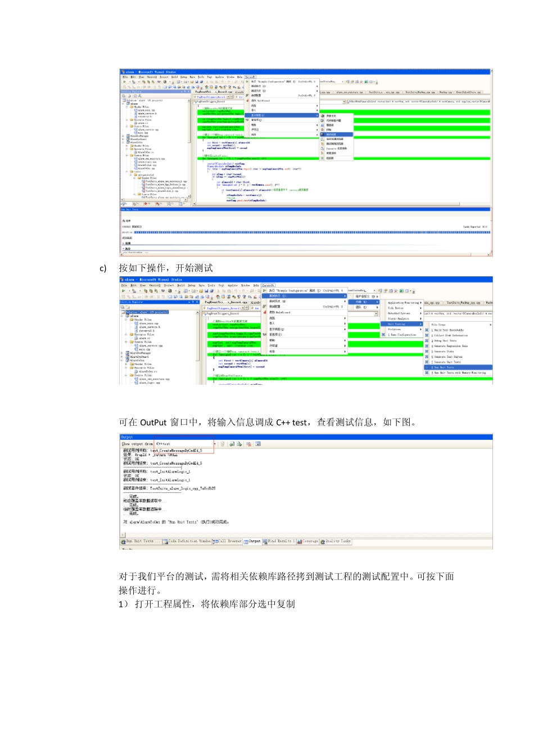Open the 'Static Analysis' submenu
Image resolution: width=534 pixels, height=756 pixels.
coord(402,318)
